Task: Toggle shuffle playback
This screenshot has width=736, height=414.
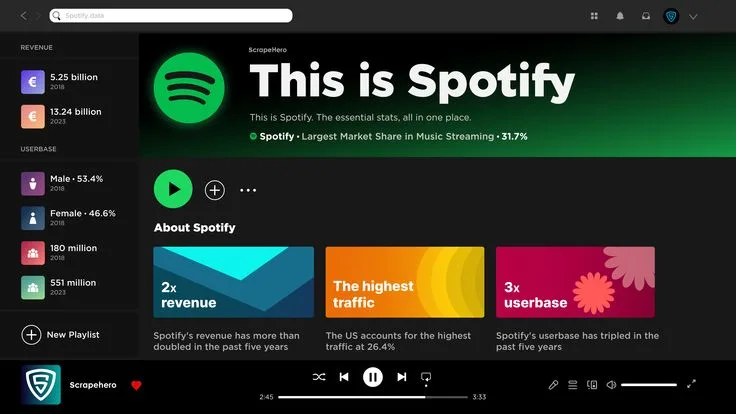Action: click(x=319, y=377)
